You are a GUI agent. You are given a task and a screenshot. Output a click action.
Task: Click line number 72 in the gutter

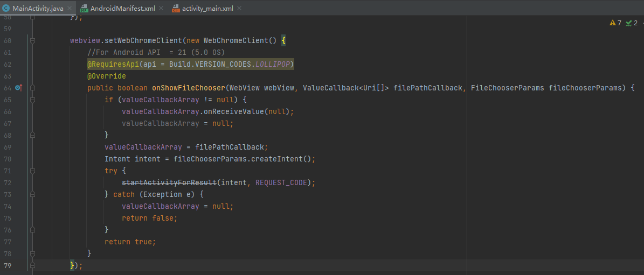click(x=8, y=182)
